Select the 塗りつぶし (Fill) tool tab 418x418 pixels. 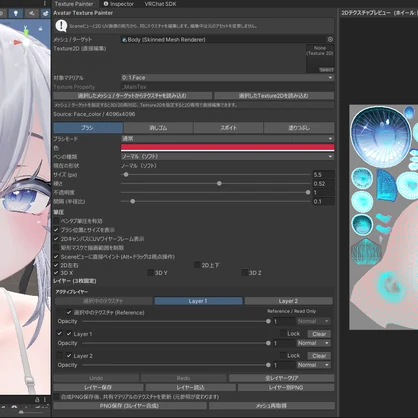click(x=299, y=128)
